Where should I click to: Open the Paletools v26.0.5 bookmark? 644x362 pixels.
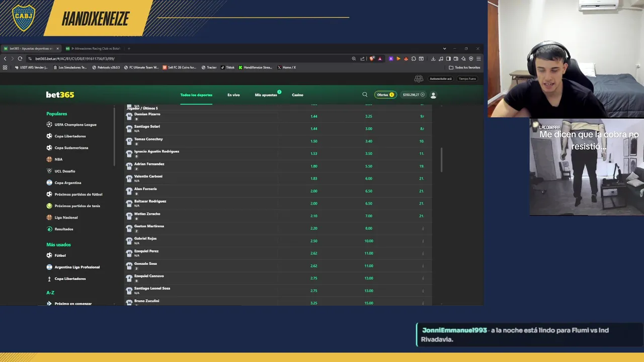(106, 67)
